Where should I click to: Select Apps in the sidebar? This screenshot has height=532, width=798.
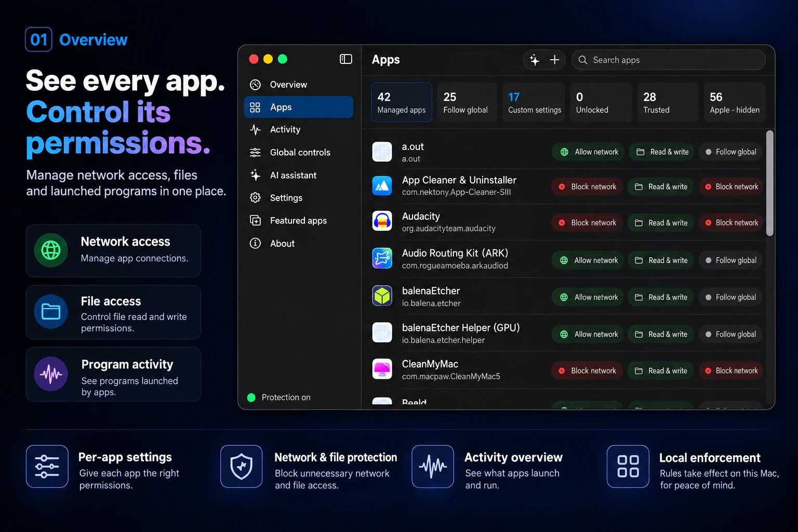pos(299,107)
